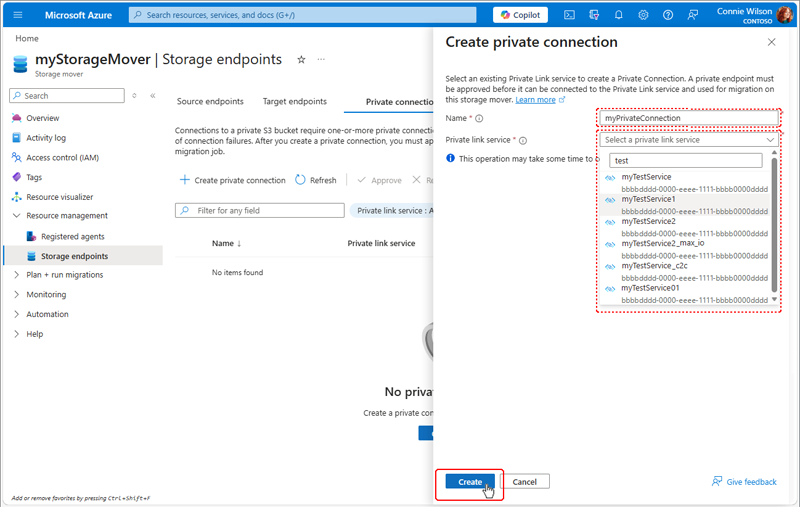Click scroll up arrow in service list
The image size is (800, 507).
click(774, 153)
